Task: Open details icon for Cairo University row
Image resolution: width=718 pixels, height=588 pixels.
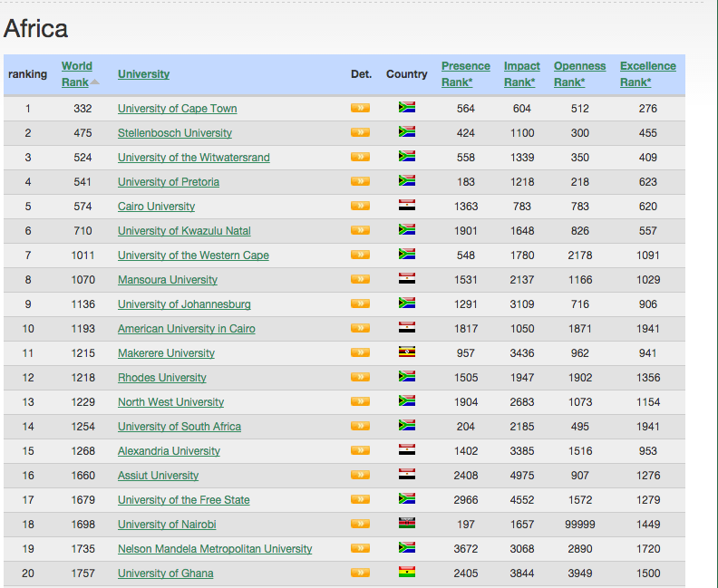Action: (x=360, y=206)
